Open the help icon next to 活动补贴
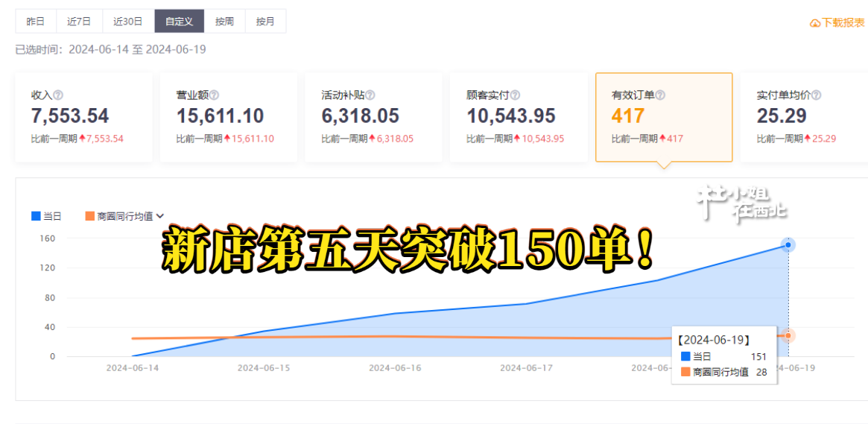This screenshot has width=868, height=424. click(x=370, y=95)
